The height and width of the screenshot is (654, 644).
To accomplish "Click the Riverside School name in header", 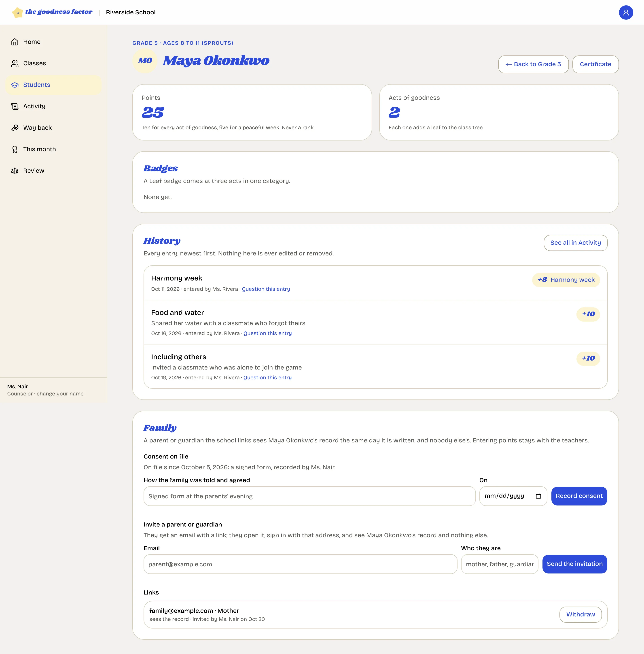I will 131,13.
